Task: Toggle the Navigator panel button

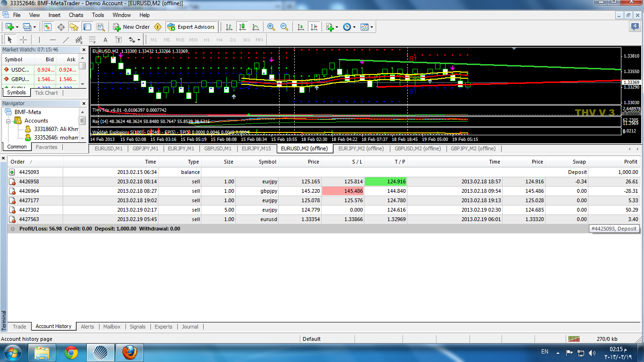Action: click(74, 27)
